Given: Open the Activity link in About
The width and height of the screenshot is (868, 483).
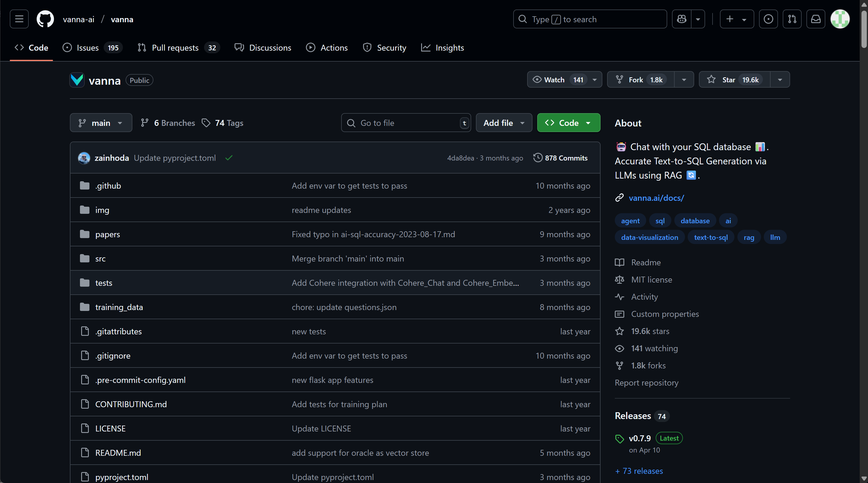Looking at the screenshot, I should pos(644,297).
